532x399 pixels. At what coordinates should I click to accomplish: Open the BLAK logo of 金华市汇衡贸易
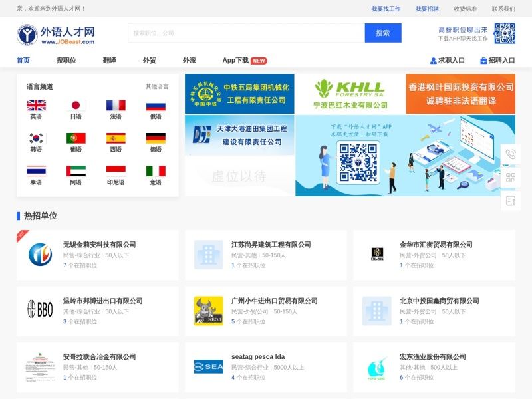pos(377,254)
